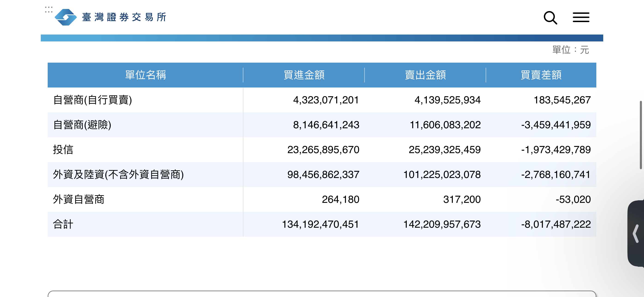Click total sell amount 142,209,957,673
Image resolution: width=644 pixels, height=297 pixels.
tap(442, 224)
